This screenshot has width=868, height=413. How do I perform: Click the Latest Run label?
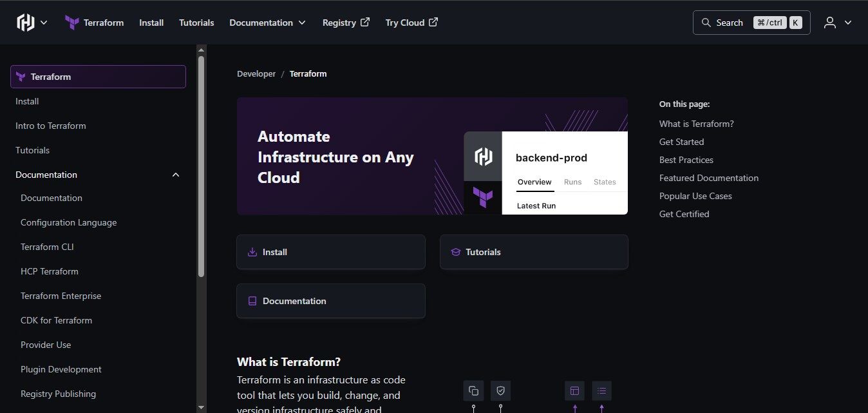[536, 206]
